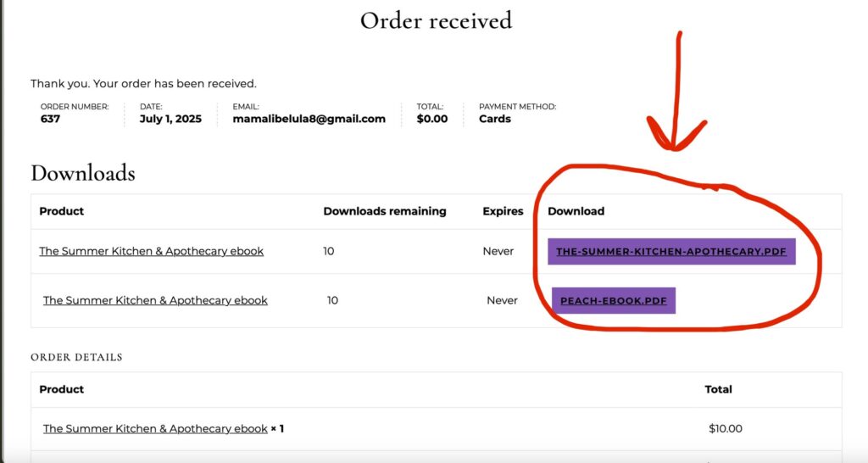
Task: Open ebook product link beside PEACH-EBOOK.PDF
Action: pyautogui.click(x=155, y=300)
